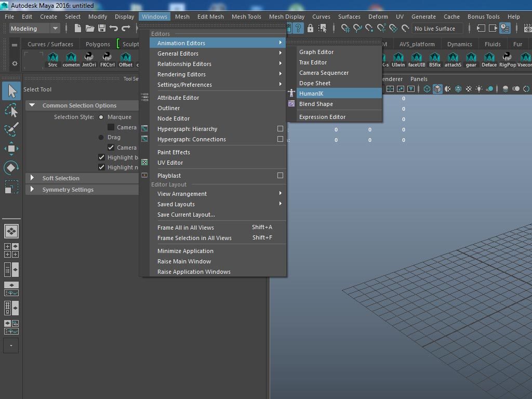Click the UIwin shelf button
This screenshot has height=399, width=532.
(398, 60)
